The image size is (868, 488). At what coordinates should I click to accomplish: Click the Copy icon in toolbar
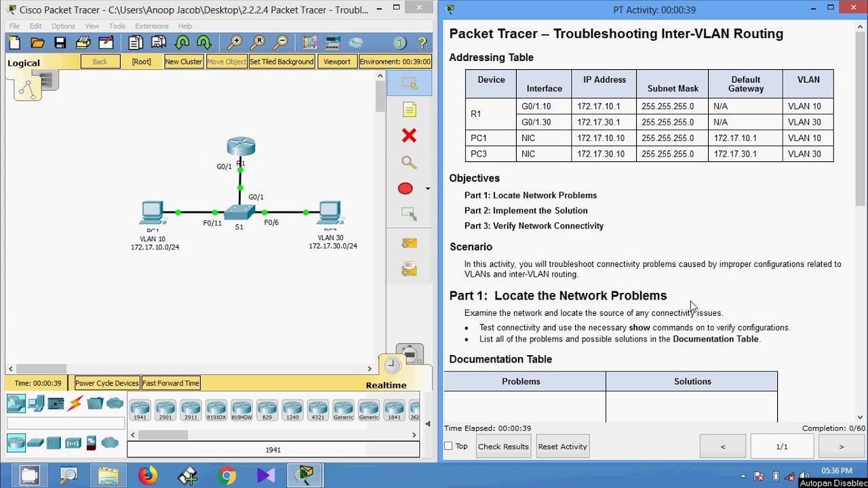(x=135, y=43)
